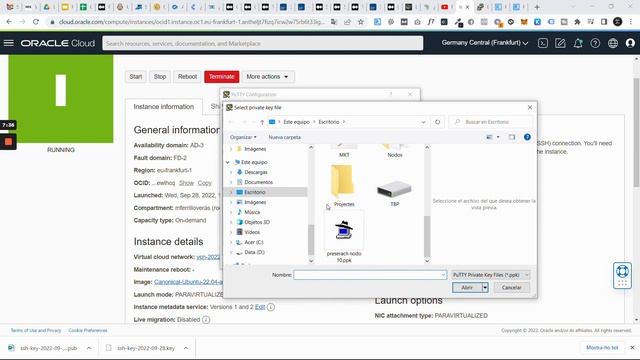Image resolution: width=640 pixels, height=360 pixels.
Task: Click the red Terminate button
Action: pyautogui.click(x=222, y=77)
